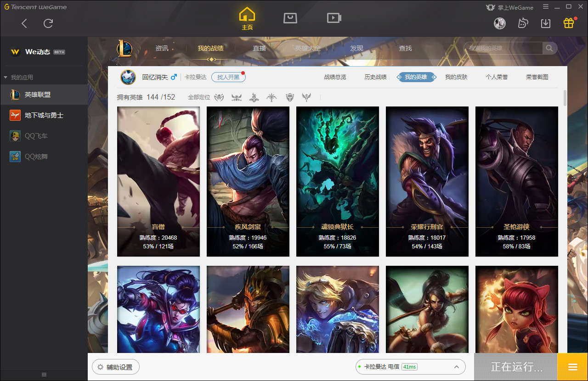Select 地下城与勇士 in the sidebar

pos(44,115)
